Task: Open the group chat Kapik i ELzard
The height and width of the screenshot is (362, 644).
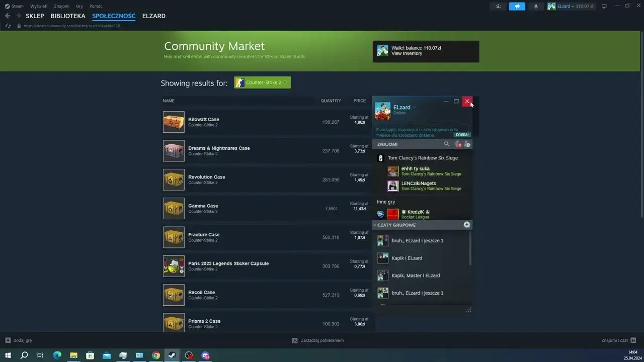Action: pos(407,258)
